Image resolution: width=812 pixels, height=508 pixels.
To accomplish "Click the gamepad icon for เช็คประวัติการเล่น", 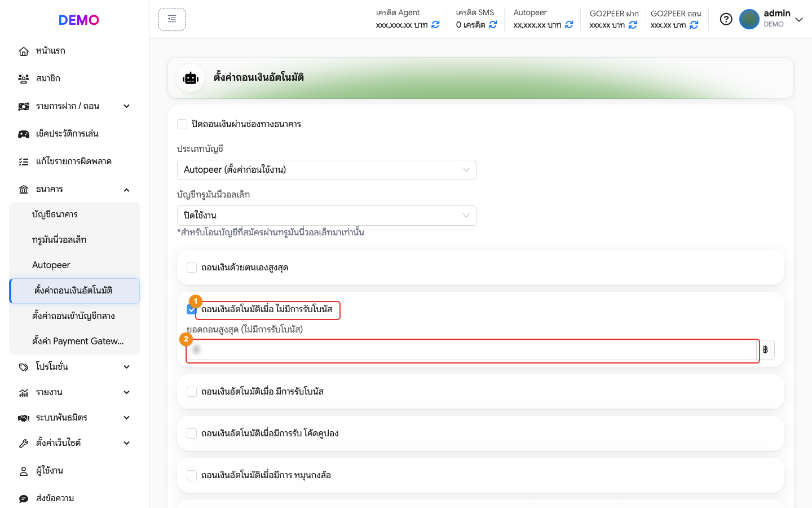I will coord(24,134).
